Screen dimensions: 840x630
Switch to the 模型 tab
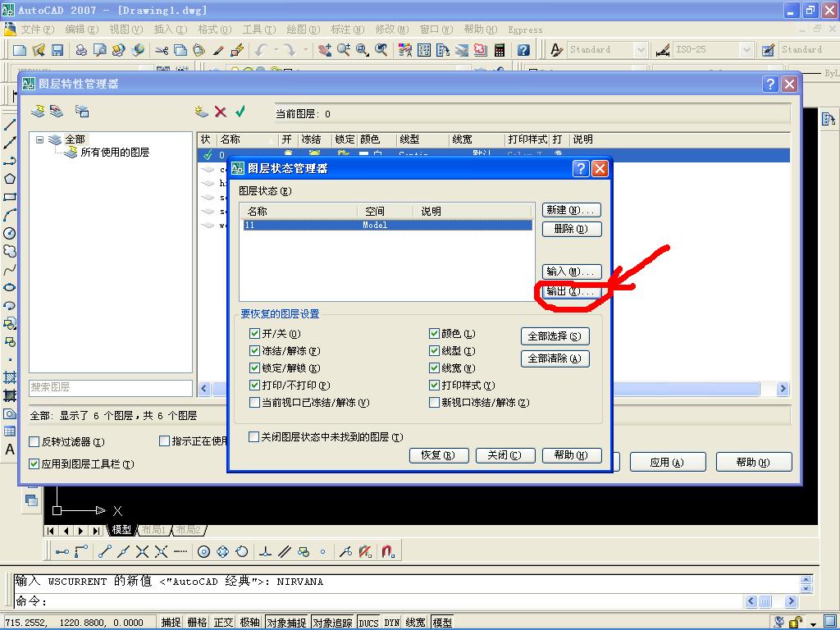121,530
